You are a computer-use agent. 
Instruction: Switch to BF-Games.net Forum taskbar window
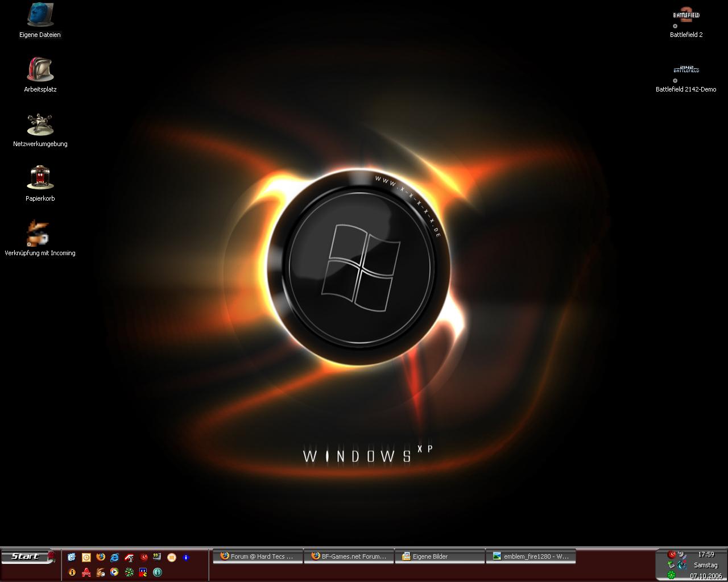[x=349, y=556]
